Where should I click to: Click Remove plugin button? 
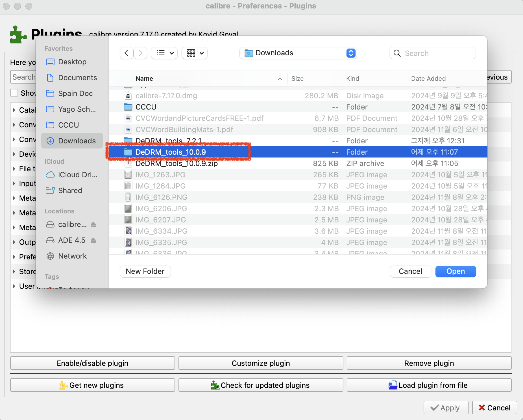(429, 363)
